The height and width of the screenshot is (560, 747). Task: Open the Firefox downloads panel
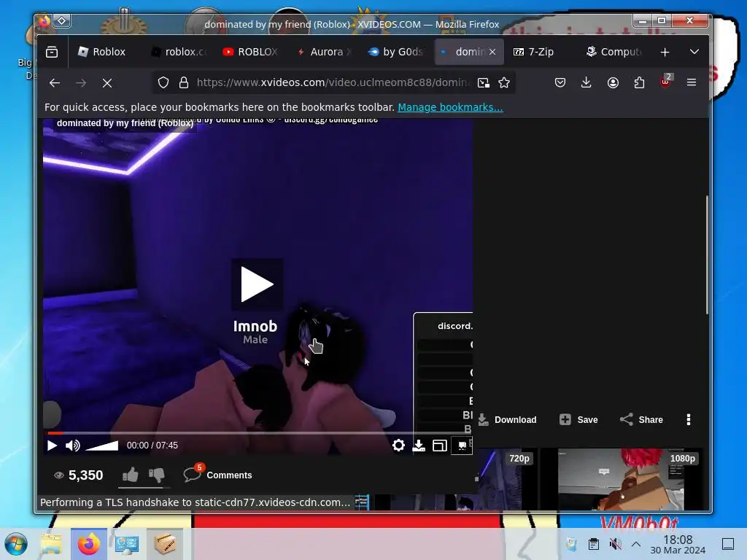click(587, 83)
